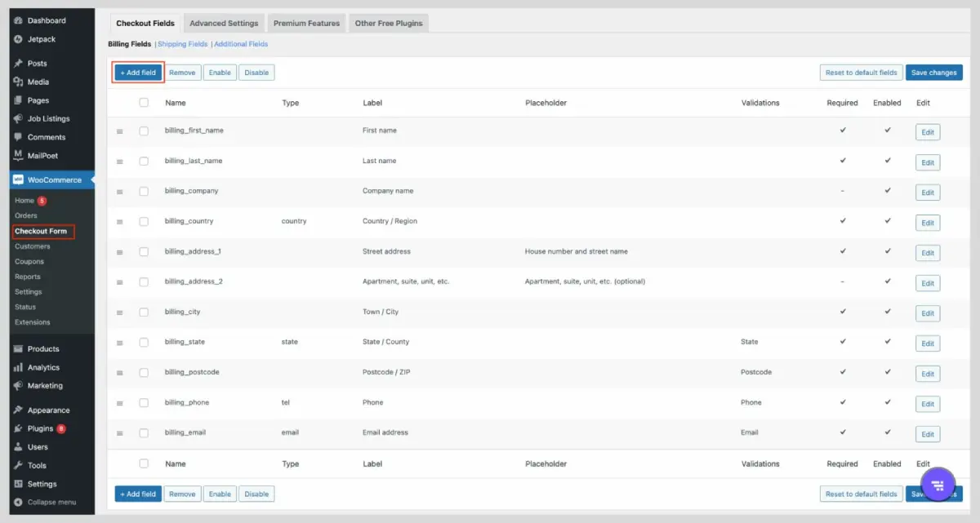The image size is (980, 523).
Task: Click the Collapse menu arrow icon
Action: pyautogui.click(x=18, y=502)
